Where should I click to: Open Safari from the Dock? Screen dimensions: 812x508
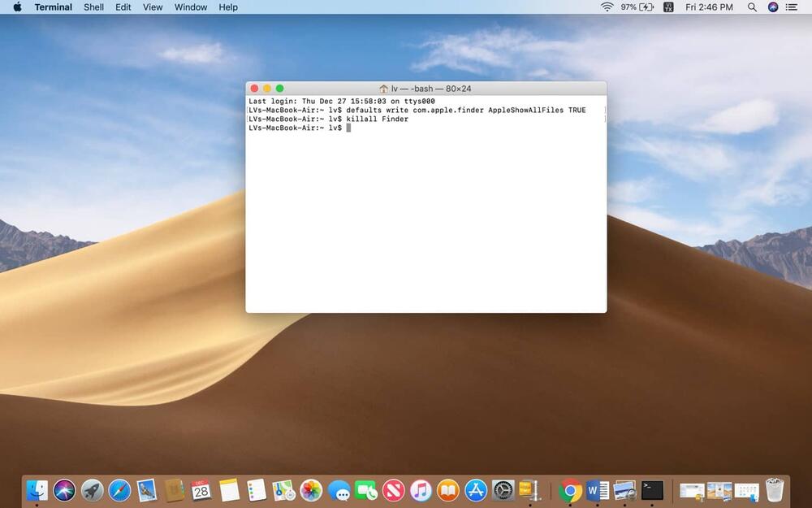[119, 490]
